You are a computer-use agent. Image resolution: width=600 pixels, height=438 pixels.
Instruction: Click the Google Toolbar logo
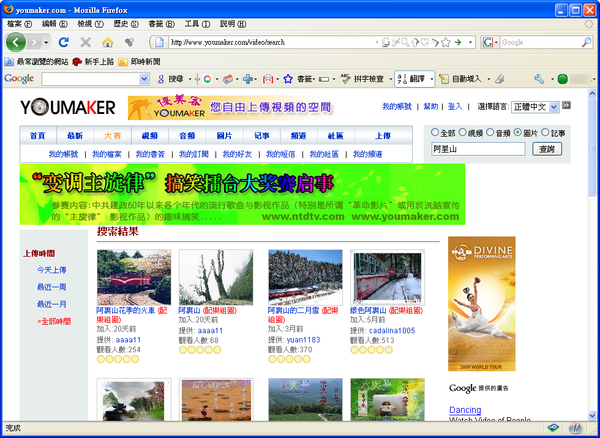tap(19, 78)
